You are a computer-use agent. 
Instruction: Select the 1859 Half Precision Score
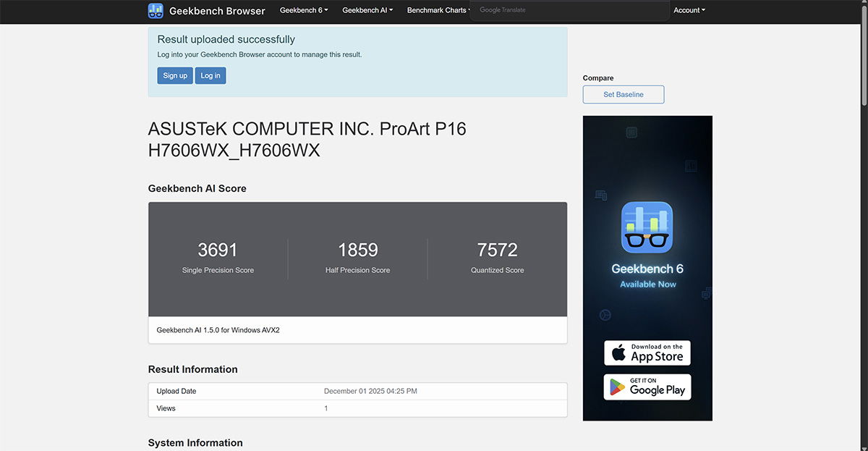tap(358, 250)
